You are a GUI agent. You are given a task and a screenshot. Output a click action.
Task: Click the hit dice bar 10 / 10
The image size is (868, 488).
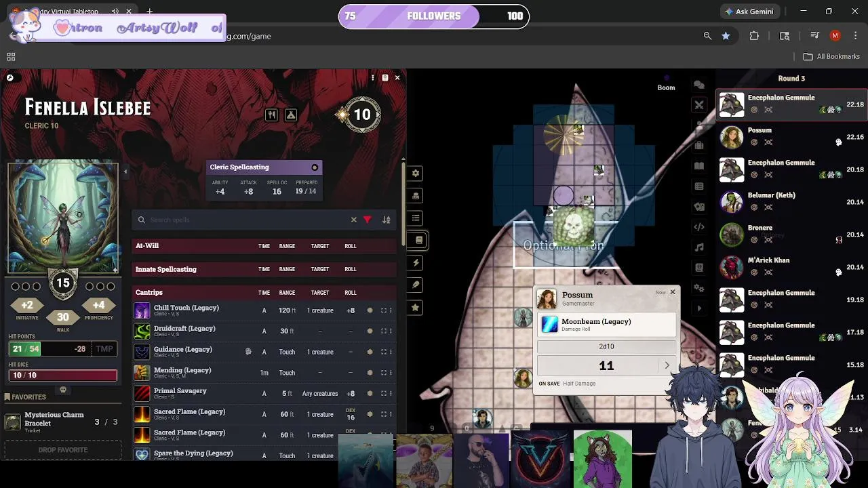pos(62,375)
